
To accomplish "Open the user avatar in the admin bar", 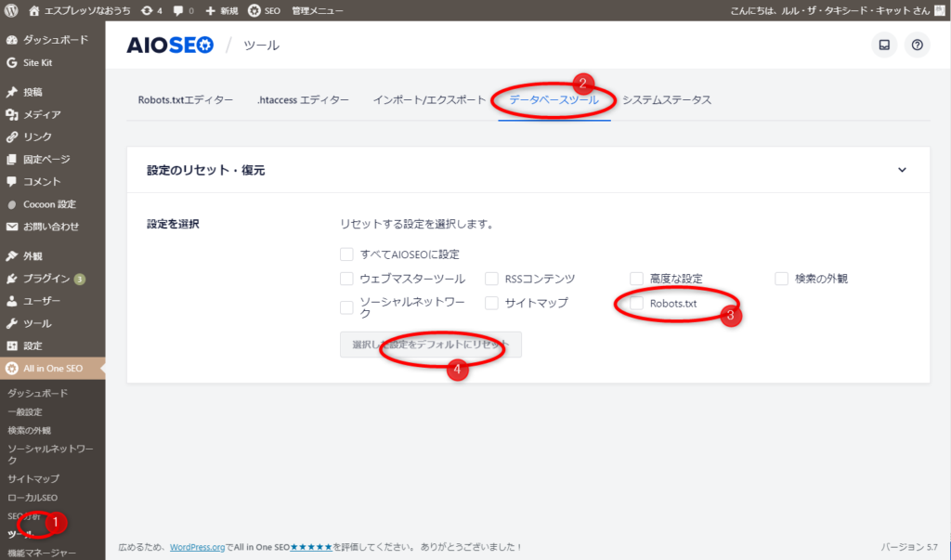I will [940, 10].
